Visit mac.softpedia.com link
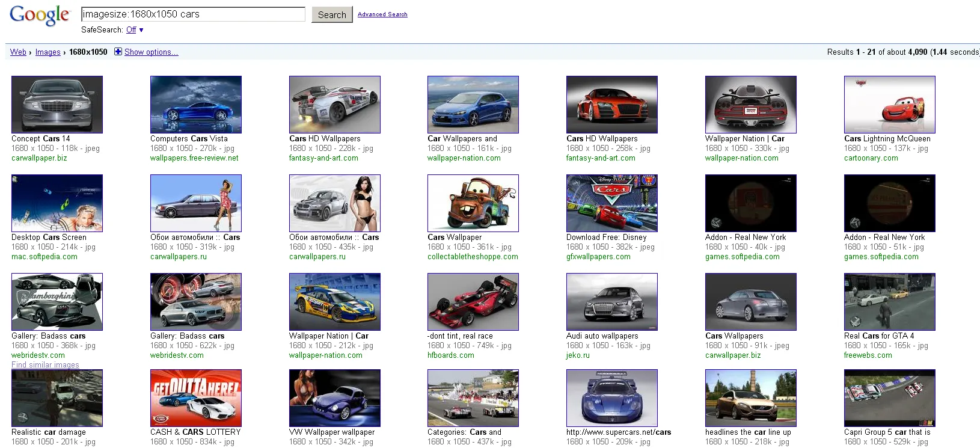This screenshot has height=448, width=980. coord(44,257)
